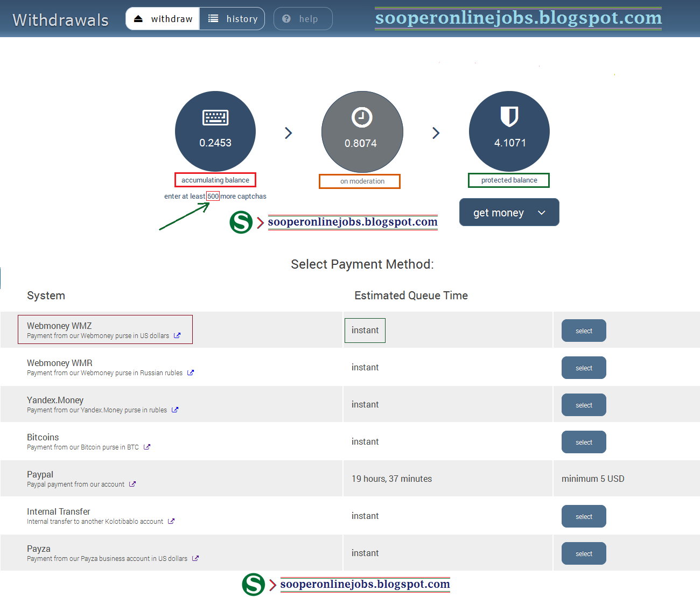Click the instant queue time for Bitcoins

click(365, 441)
